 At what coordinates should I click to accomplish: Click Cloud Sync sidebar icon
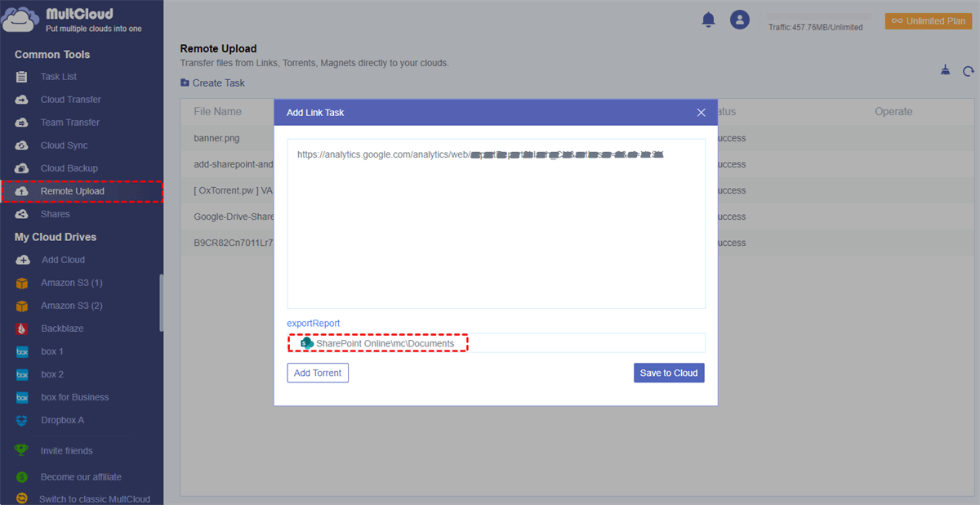(x=22, y=145)
